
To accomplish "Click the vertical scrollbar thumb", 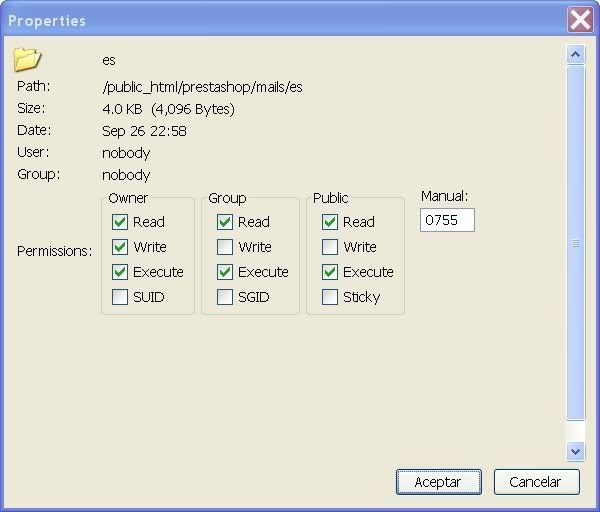I will pos(575,243).
